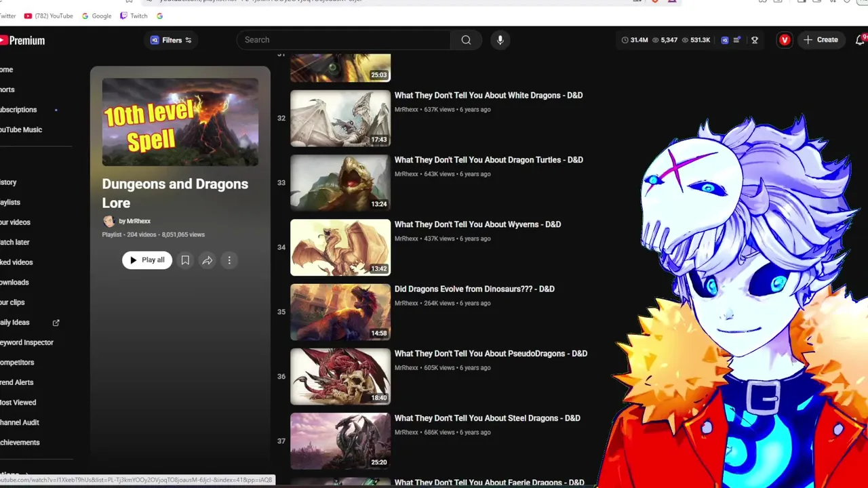The height and width of the screenshot is (488, 868).
Task: Open Downloads in the sidebar
Action: [15, 282]
